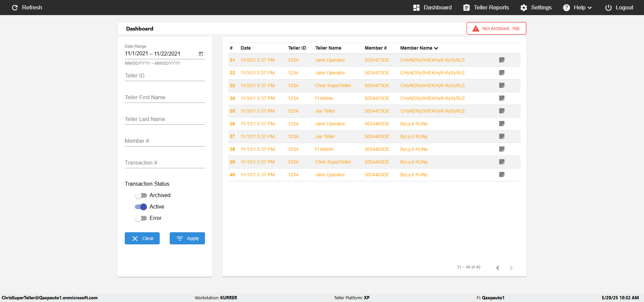Image resolution: width=644 pixels, height=302 pixels.
Task: Click Workstation: KURRER in the status bar
Action: pyautogui.click(x=216, y=298)
